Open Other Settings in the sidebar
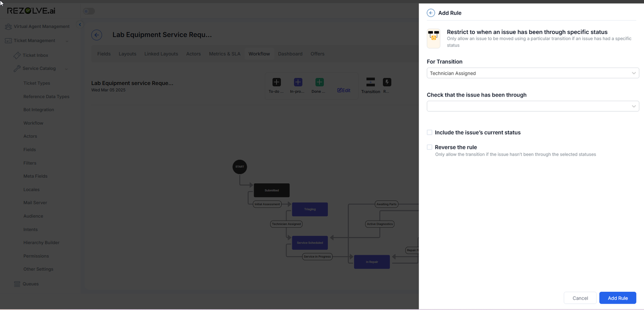 [x=38, y=269]
